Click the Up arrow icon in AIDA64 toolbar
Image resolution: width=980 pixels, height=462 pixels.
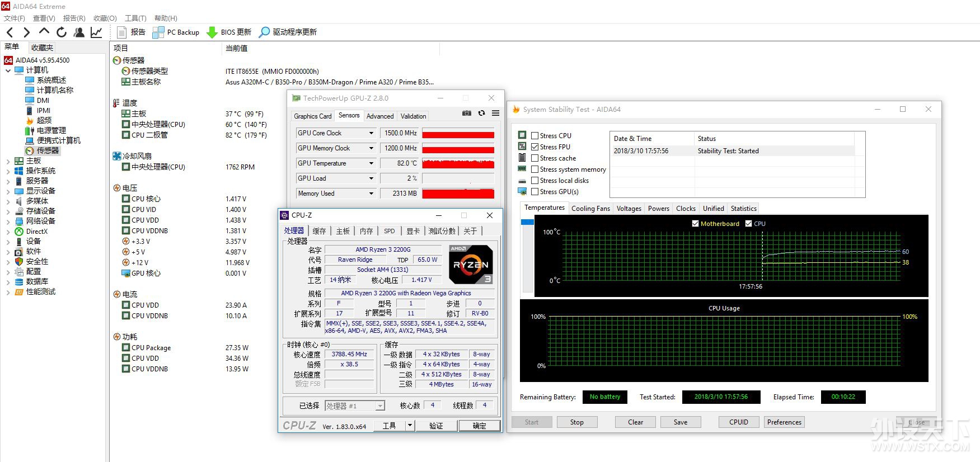[44, 32]
